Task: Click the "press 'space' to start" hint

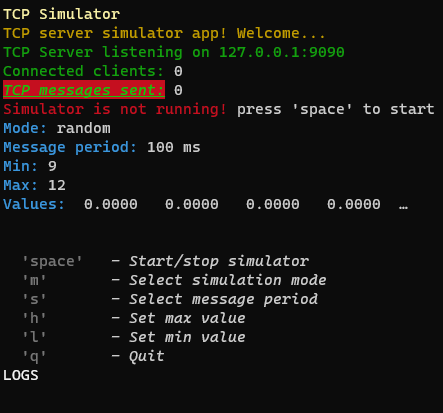Action: [x=336, y=109]
